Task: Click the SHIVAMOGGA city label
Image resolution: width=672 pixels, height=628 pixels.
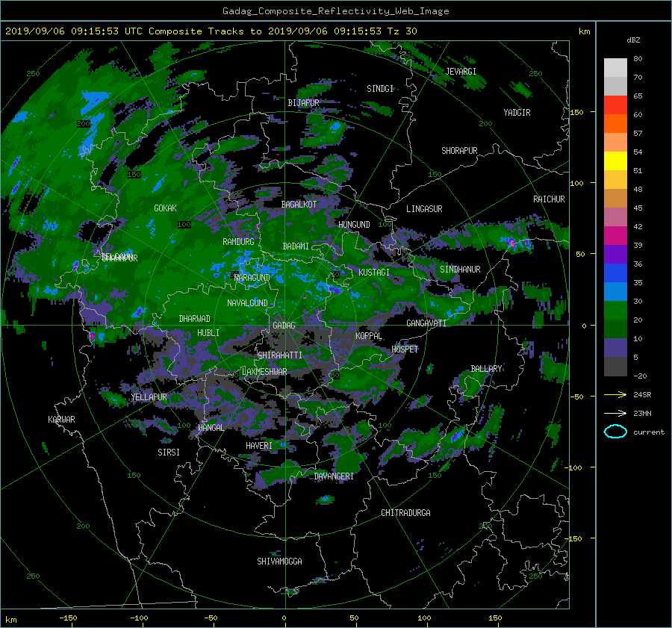Action: click(x=279, y=562)
